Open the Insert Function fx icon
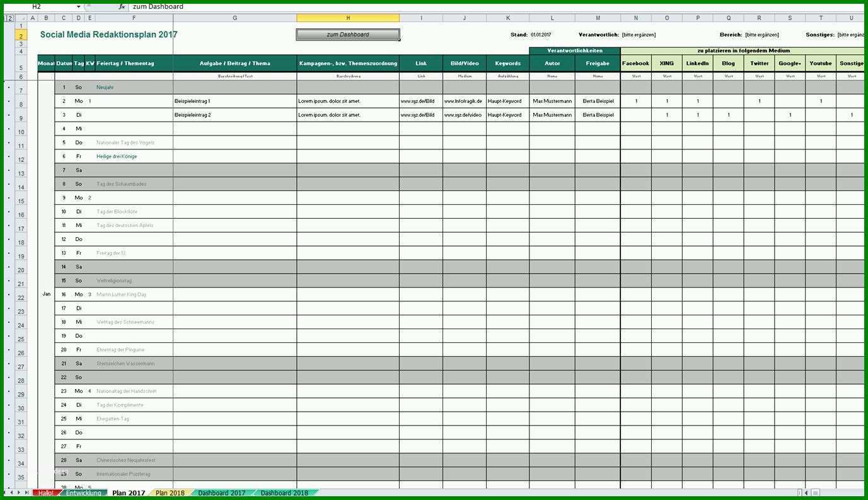The width and height of the screenshot is (868, 500). (122, 6)
